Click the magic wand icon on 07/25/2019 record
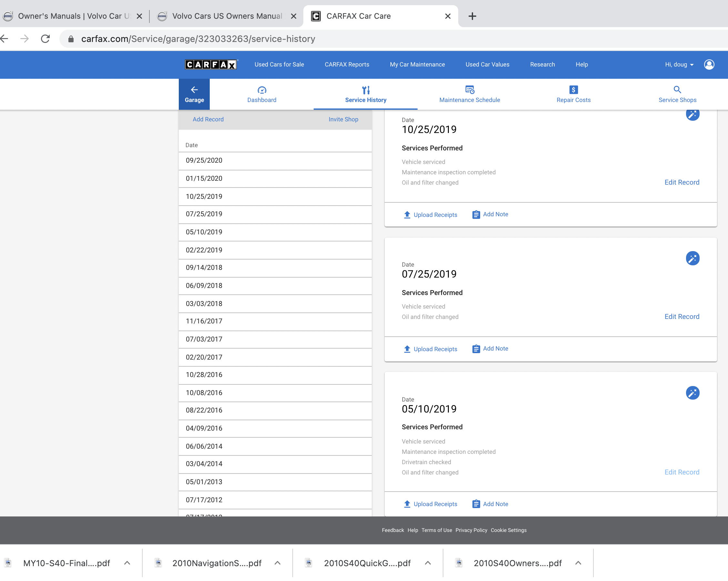The height and width of the screenshot is (581, 728). coord(693,259)
